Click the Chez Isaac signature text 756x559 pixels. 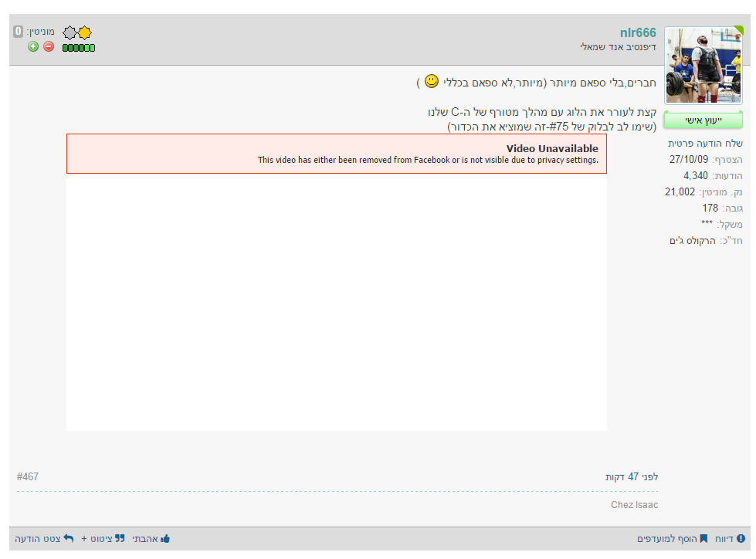pos(635,504)
